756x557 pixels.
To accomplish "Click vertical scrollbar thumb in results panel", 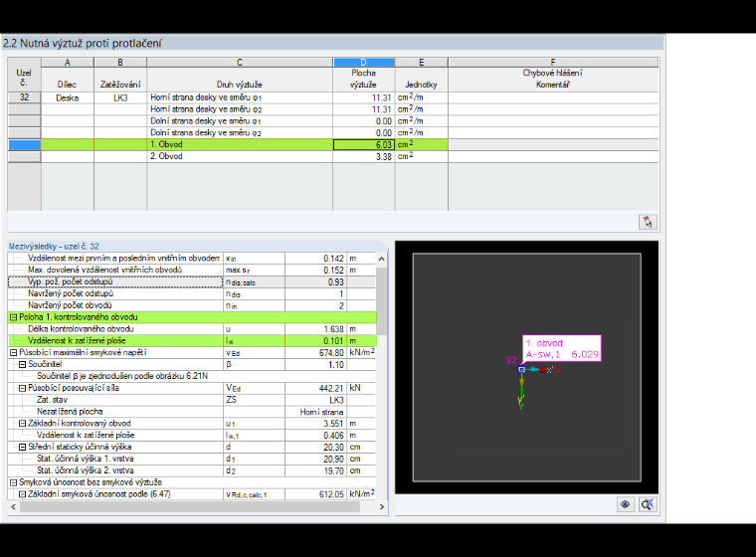I will pyautogui.click(x=381, y=300).
